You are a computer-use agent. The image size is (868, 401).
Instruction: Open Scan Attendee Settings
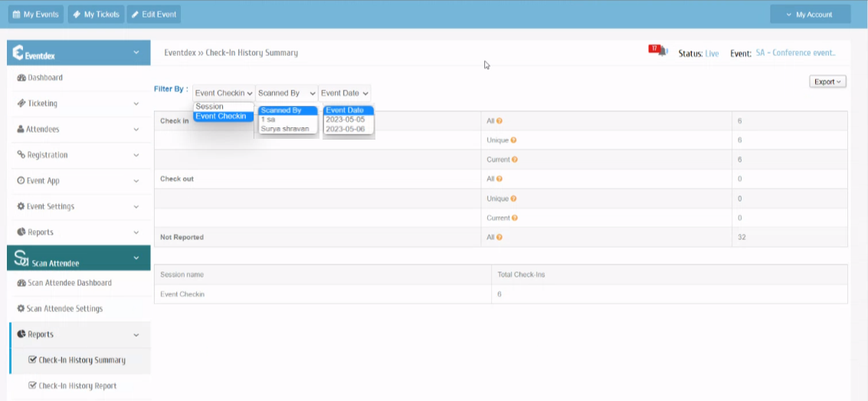64,309
